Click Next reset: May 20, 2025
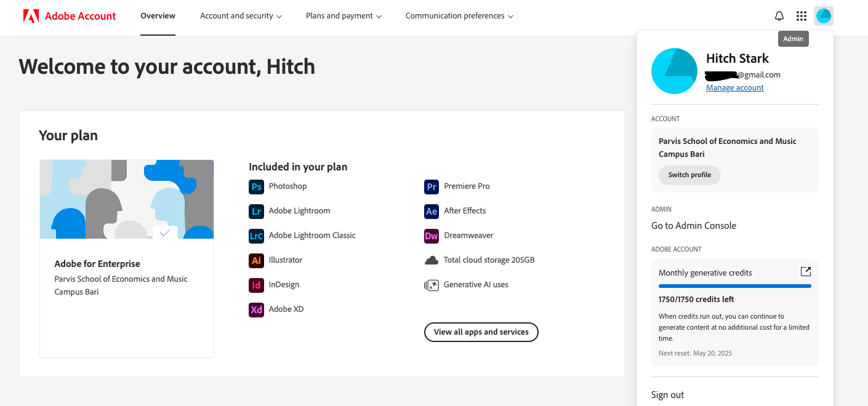The image size is (868, 406). (x=695, y=354)
